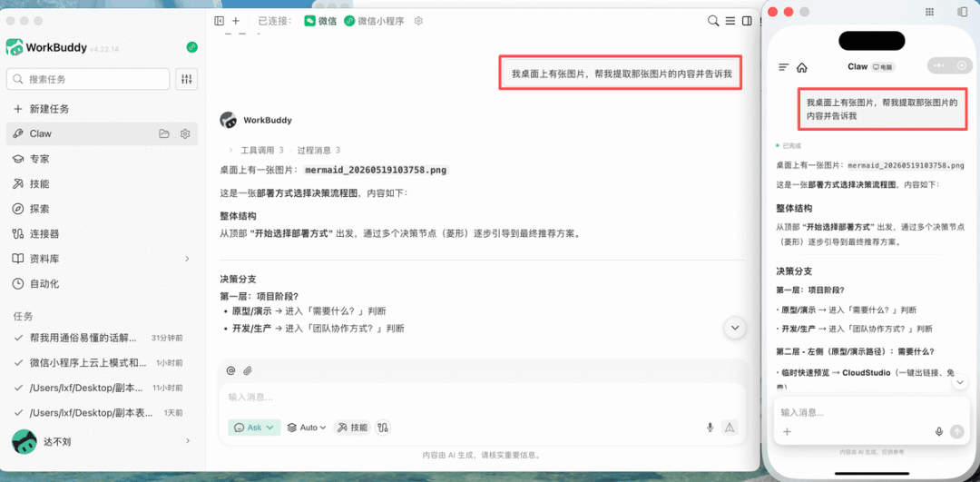Click the WorkBuddy avatar above the reply

pyautogui.click(x=228, y=120)
